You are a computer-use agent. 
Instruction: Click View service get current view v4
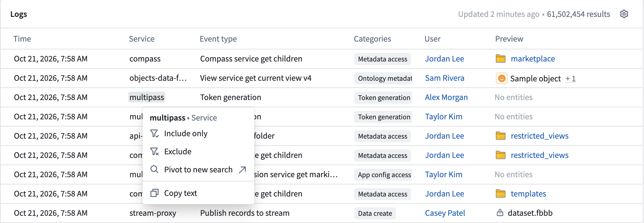[x=256, y=78]
